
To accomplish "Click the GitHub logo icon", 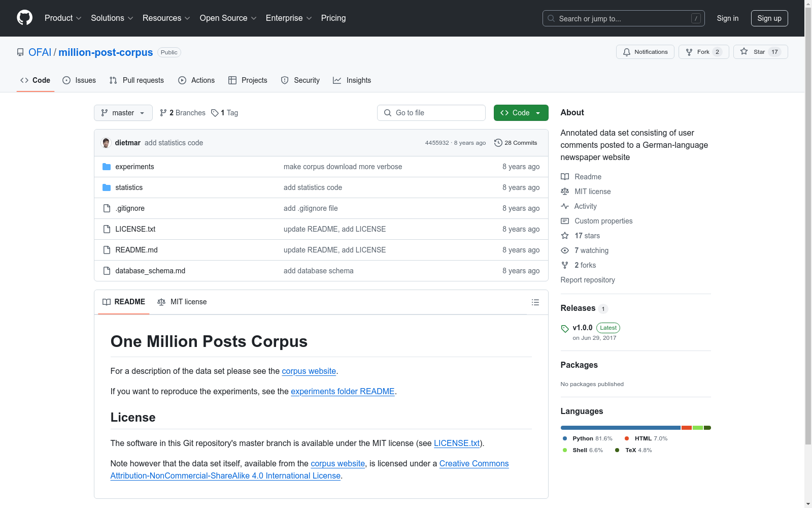I will 24,18.
